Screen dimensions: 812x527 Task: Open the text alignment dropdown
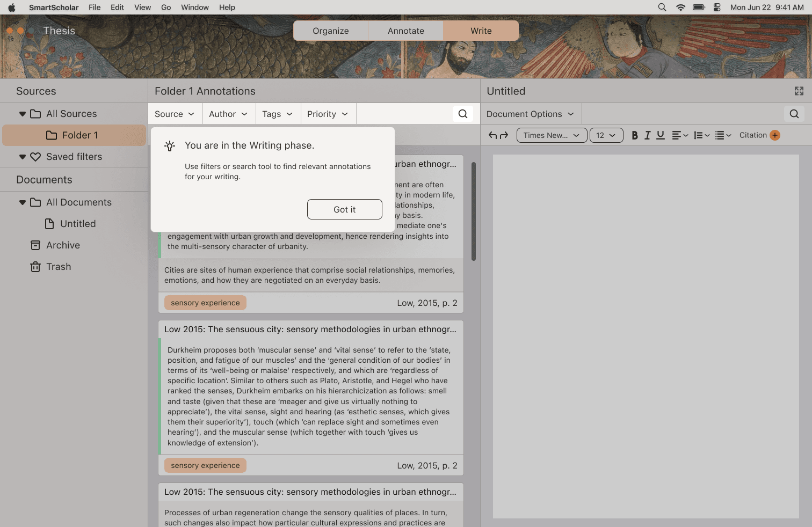pyautogui.click(x=680, y=135)
